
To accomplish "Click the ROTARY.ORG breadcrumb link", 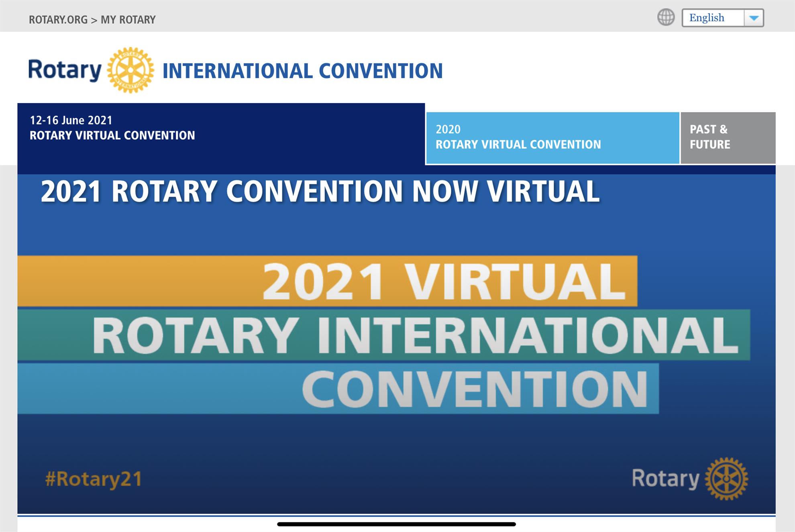I will pos(58,20).
